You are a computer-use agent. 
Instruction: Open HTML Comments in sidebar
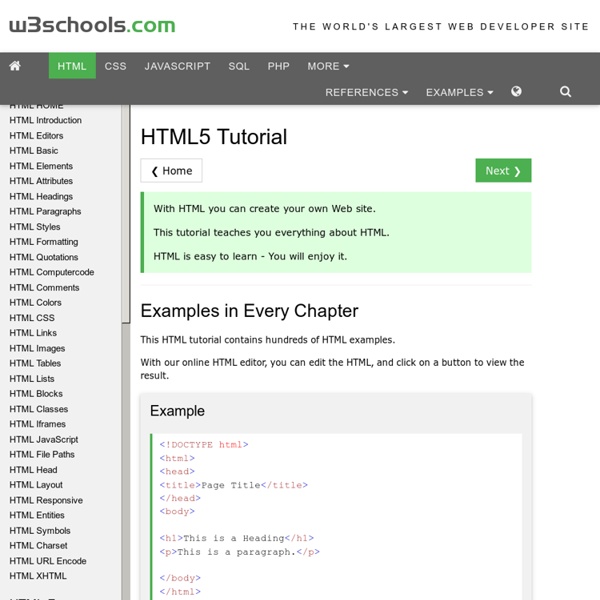point(44,287)
